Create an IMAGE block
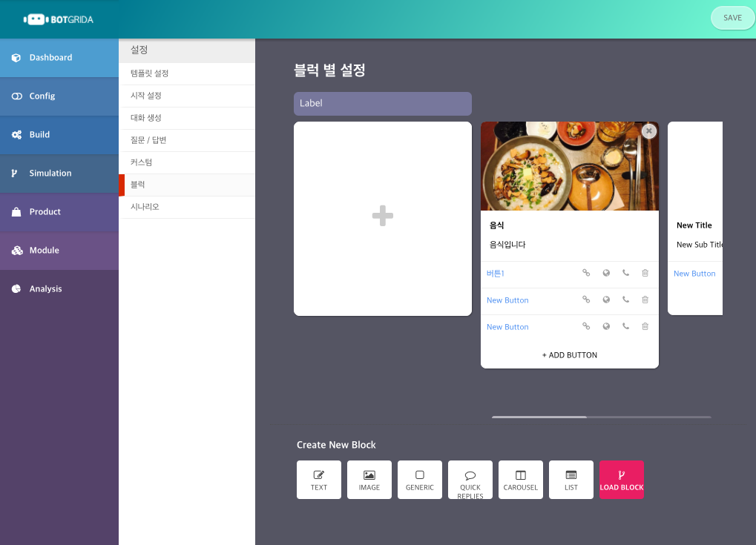Image resolution: width=756 pixels, height=545 pixels. (369, 480)
